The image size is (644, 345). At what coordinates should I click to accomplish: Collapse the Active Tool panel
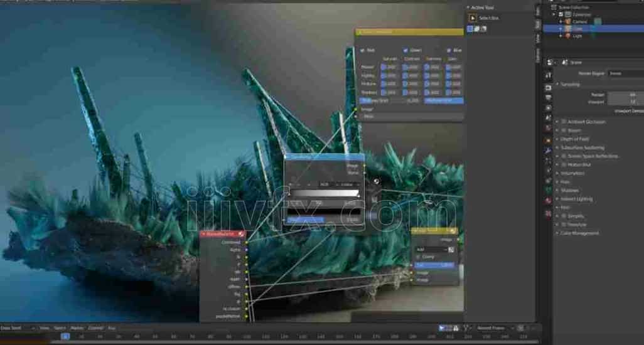point(468,8)
